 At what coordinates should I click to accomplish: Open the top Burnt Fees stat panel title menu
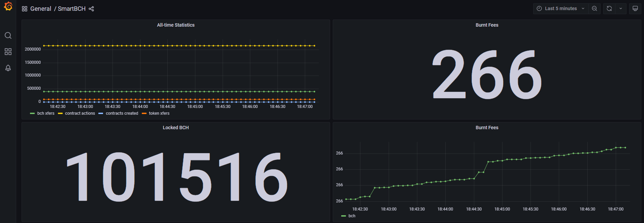[487, 25]
